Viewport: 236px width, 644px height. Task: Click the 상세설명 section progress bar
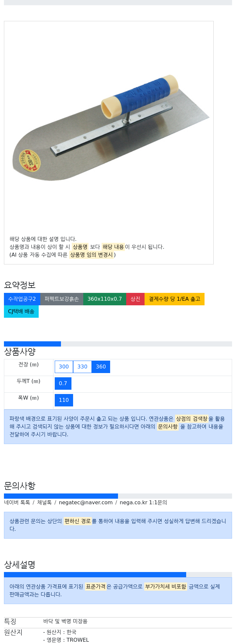95,575
